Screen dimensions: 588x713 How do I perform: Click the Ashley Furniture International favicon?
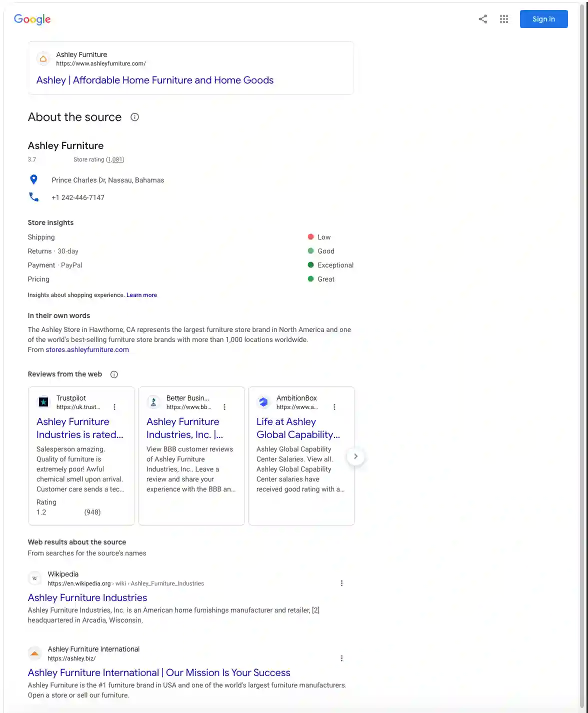point(34,653)
